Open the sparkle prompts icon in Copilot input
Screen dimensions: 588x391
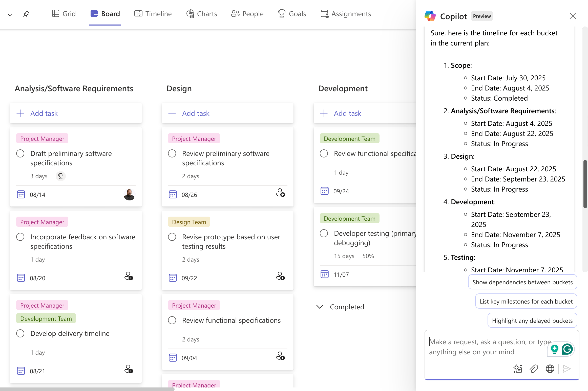click(x=518, y=369)
